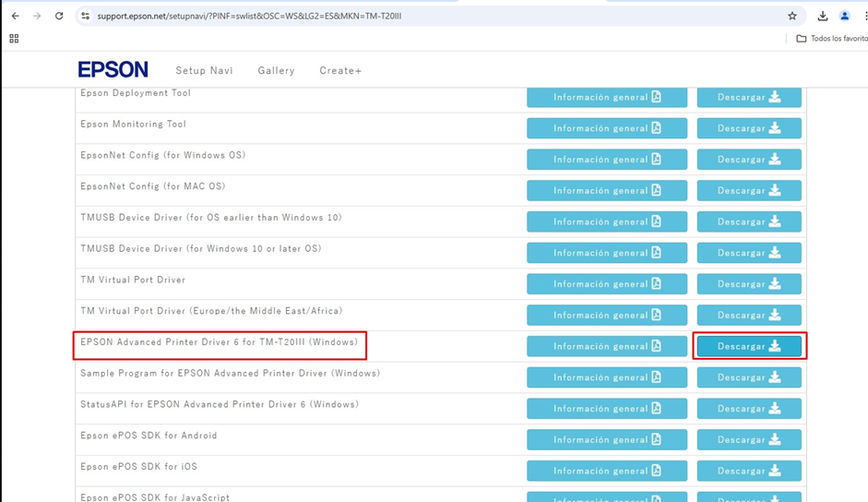Click the browser back arrow
Screen dimensions: 868x502
pyautogui.click(x=15, y=16)
